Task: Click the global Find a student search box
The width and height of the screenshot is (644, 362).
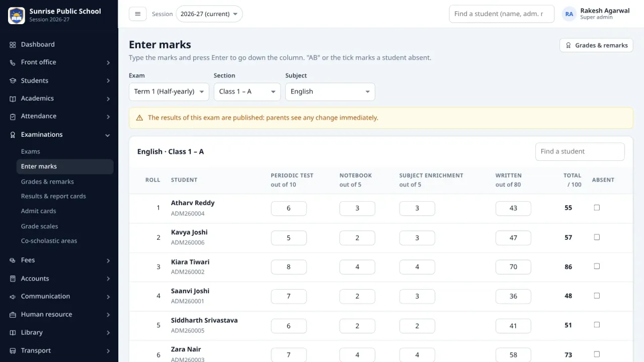Action: tap(502, 14)
